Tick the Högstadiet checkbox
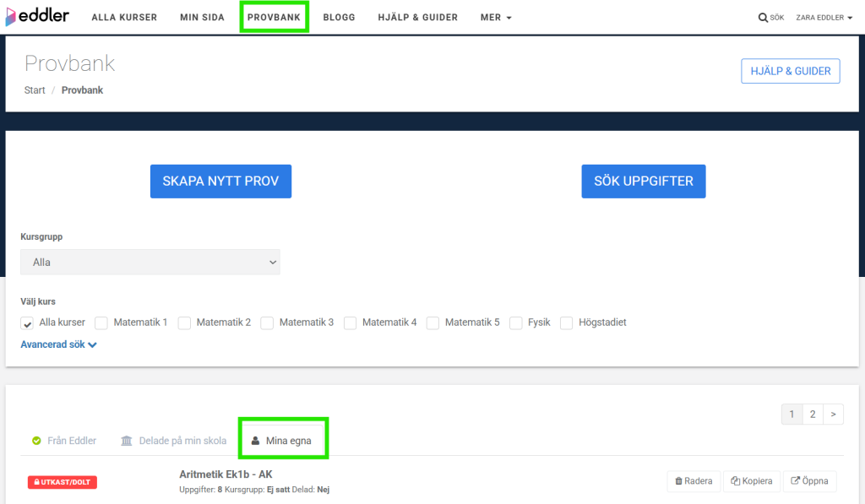Image resolution: width=865 pixels, height=504 pixels. (567, 322)
